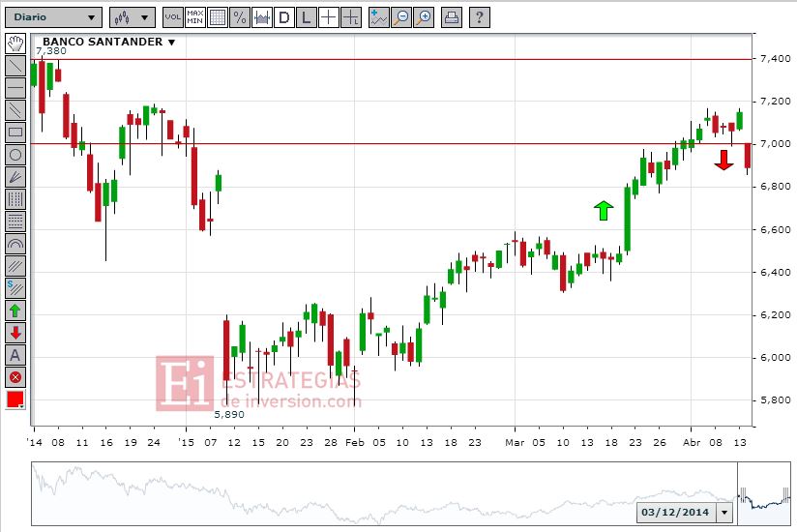Click the 5,800 price axis label
The height and width of the screenshot is (532, 797).
(775, 400)
